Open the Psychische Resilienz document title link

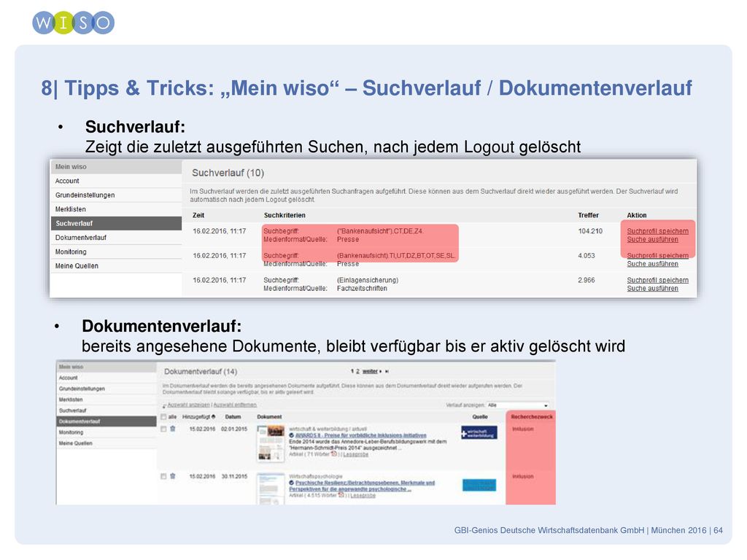coord(362,486)
